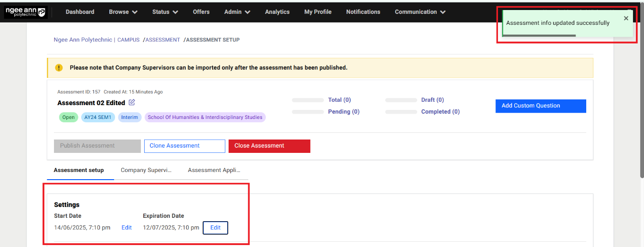Viewport: 644px width, 247px height.
Task: Click the Ngee Ann Polytechnic logo
Action: click(25, 12)
